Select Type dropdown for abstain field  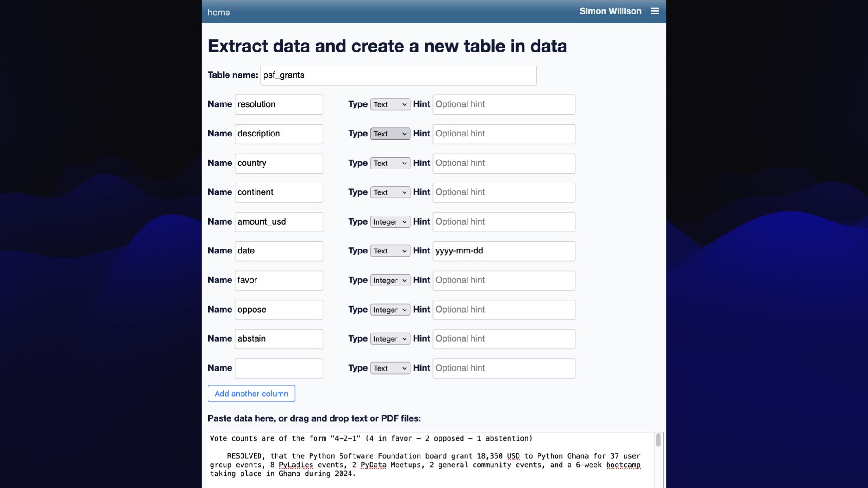coord(389,338)
